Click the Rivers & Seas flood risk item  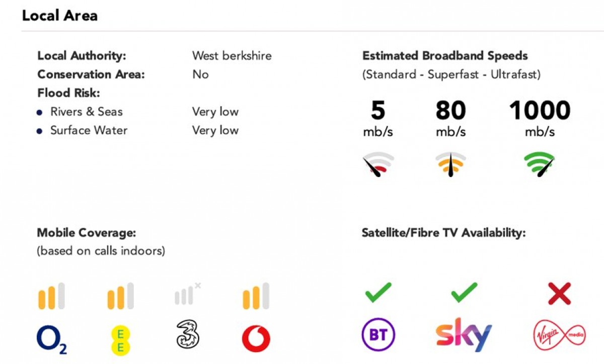coord(86,112)
